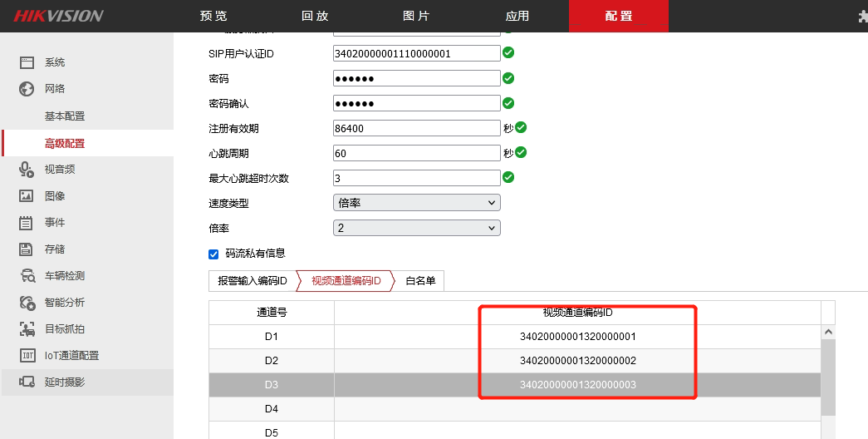The image size is (868, 439).
Task: Switch to the 预览 tab
Action: point(213,16)
